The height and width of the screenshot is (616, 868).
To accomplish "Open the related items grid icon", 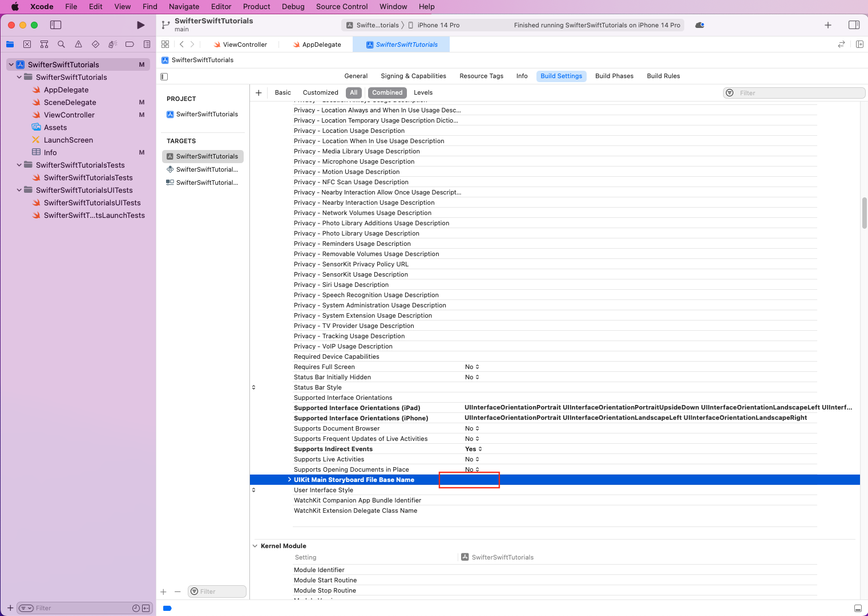I will (165, 44).
